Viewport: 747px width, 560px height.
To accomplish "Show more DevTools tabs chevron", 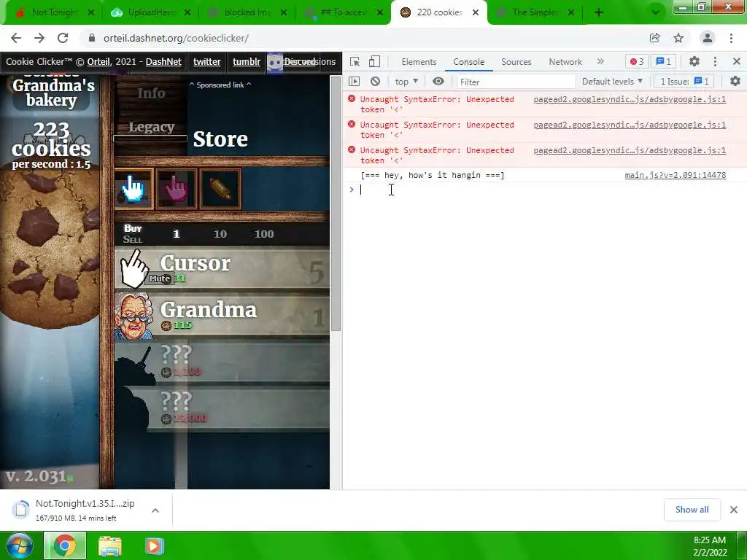I will point(600,61).
